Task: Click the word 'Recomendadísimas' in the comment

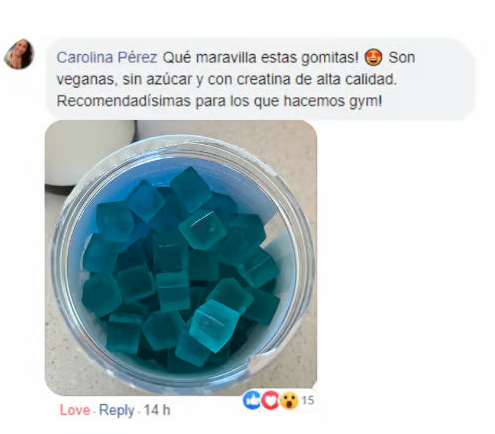Action: coord(124,101)
